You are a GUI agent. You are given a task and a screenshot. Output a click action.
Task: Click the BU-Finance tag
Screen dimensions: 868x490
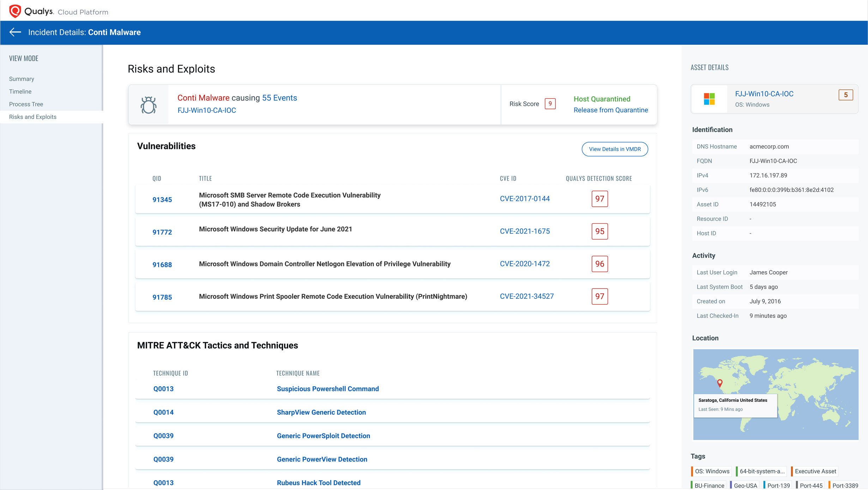pyautogui.click(x=708, y=485)
